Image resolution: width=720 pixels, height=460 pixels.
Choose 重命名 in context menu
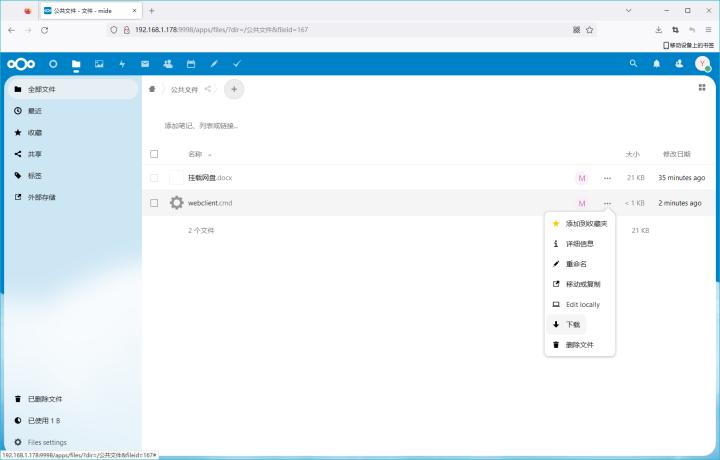coord(579,264)
